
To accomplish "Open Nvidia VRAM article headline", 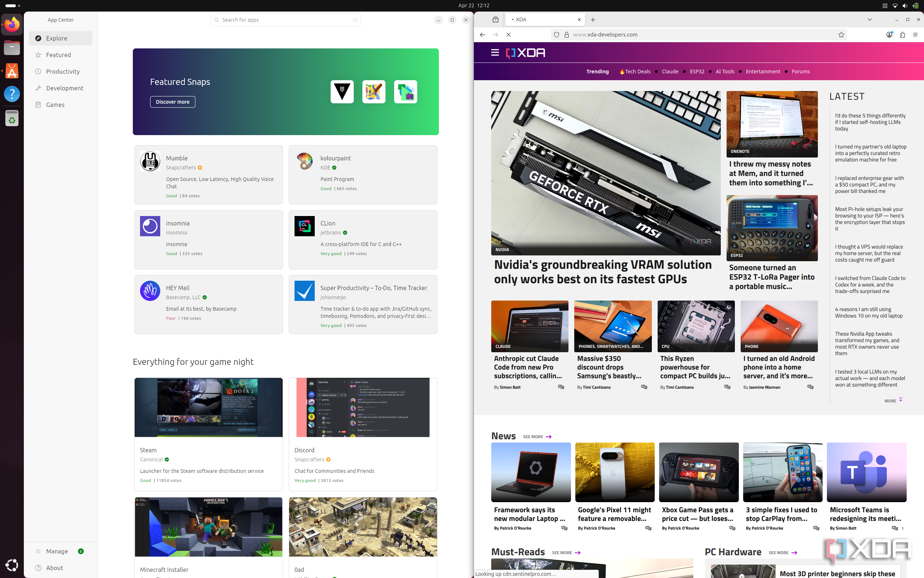I will [603, 272].
